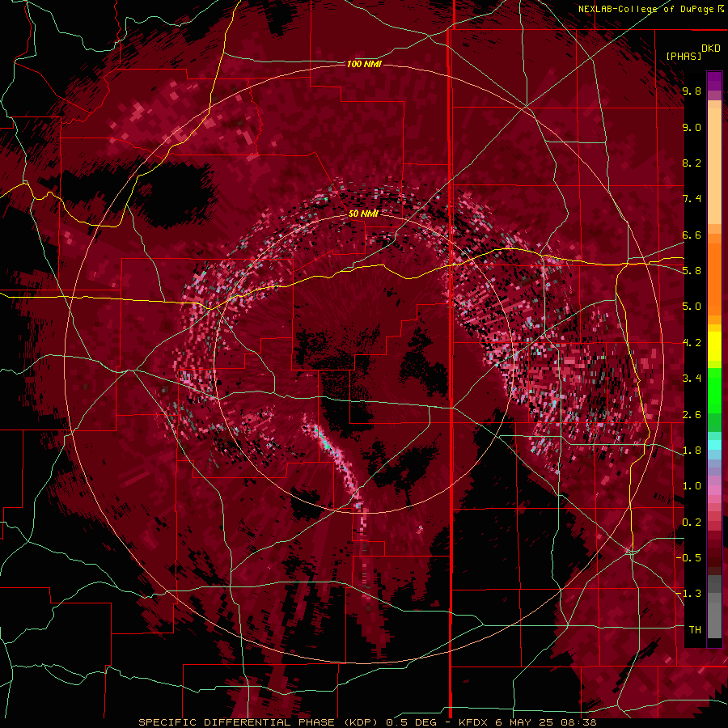Pick the bright green band beside 3.4
This screenshot has width=728, height=728.
coord(714,390)
